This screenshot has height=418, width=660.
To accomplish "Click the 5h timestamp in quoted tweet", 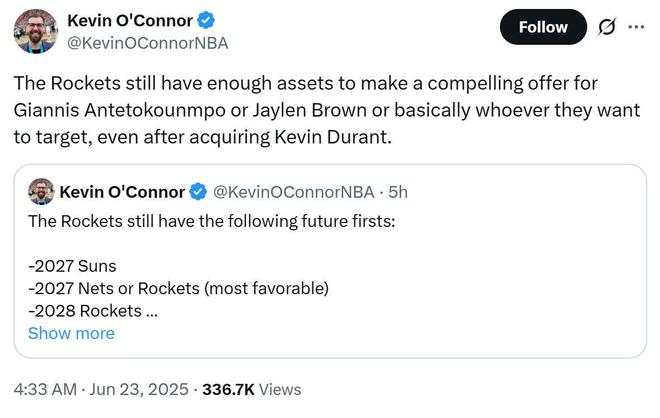I will 398,191.
